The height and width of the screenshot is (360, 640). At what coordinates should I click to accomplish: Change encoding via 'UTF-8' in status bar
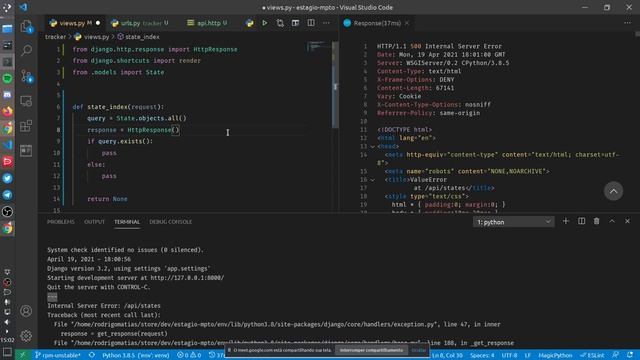(x=509, y=355)
